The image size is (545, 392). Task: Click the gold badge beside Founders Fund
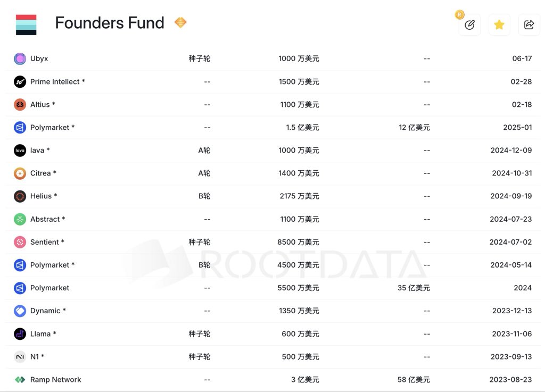pos(180,22)
